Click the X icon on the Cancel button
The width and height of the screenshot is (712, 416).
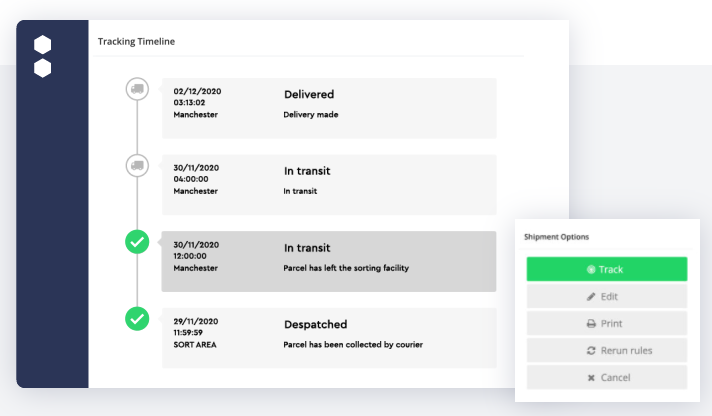coord(591,378)
